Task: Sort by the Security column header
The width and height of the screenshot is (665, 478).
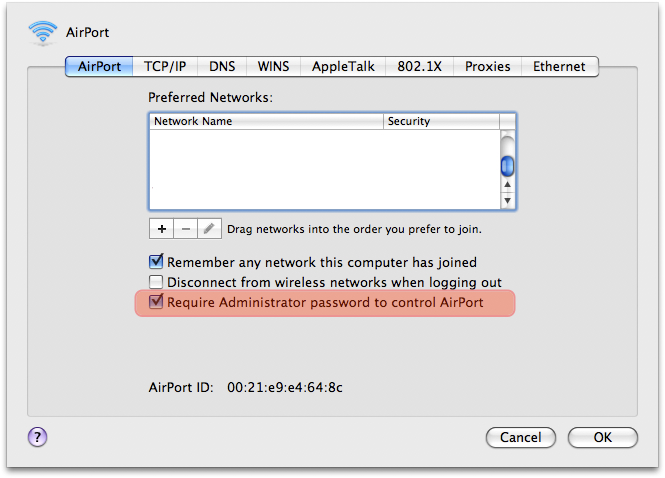Action: [441, 121]
